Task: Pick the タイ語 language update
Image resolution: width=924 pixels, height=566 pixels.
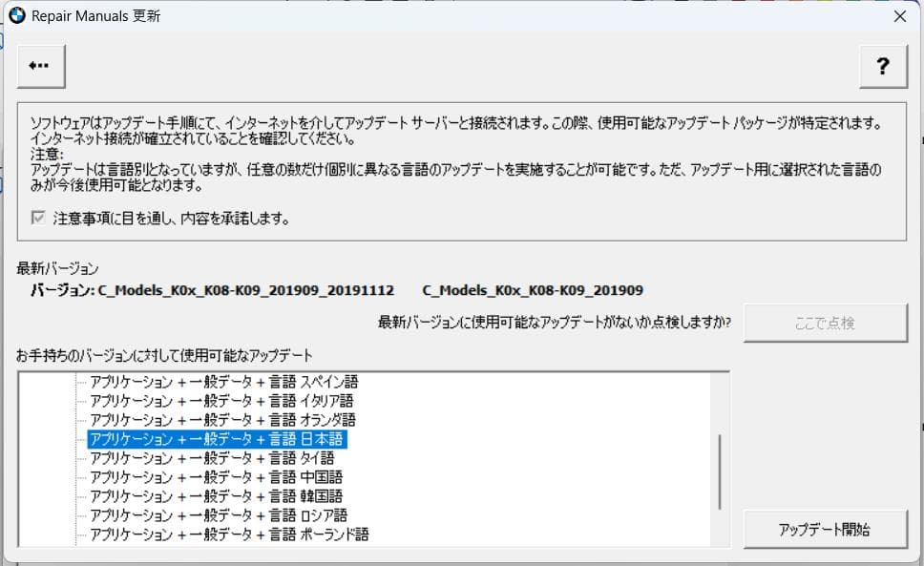Action: 212,458
